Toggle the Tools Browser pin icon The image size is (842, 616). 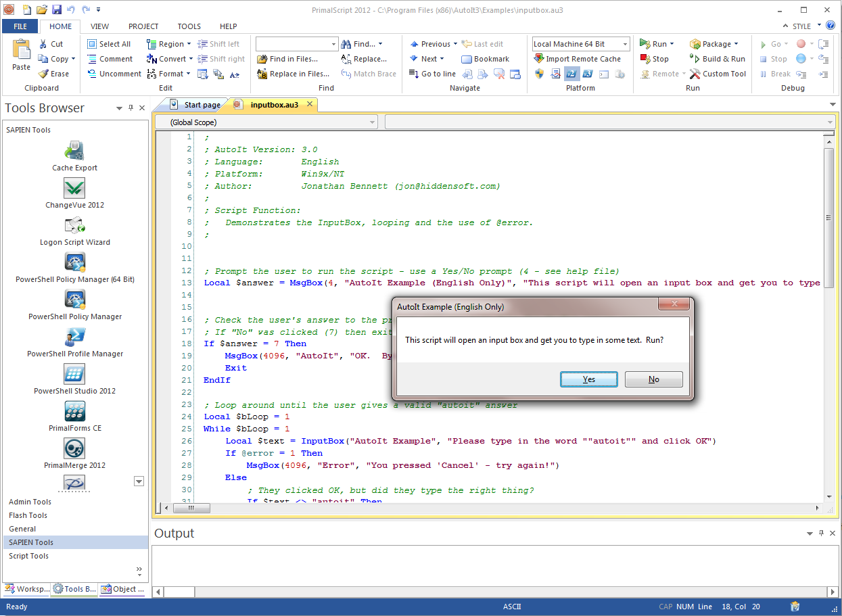click(x=130, y=108)
